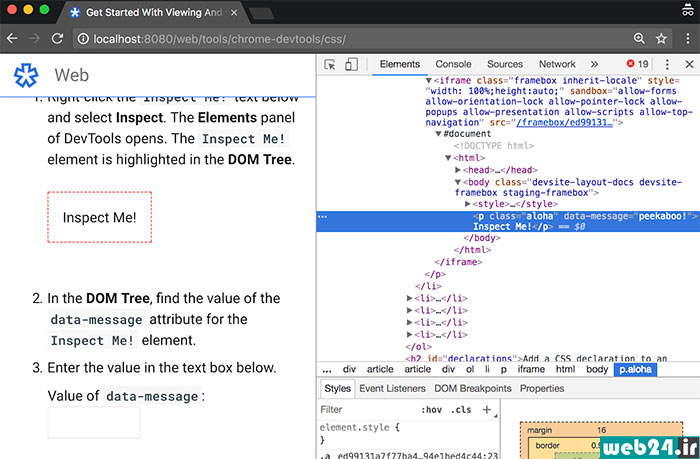The image size is (700, 459).
Task: Collapse the html node arrow
Action: coord(448,158)
